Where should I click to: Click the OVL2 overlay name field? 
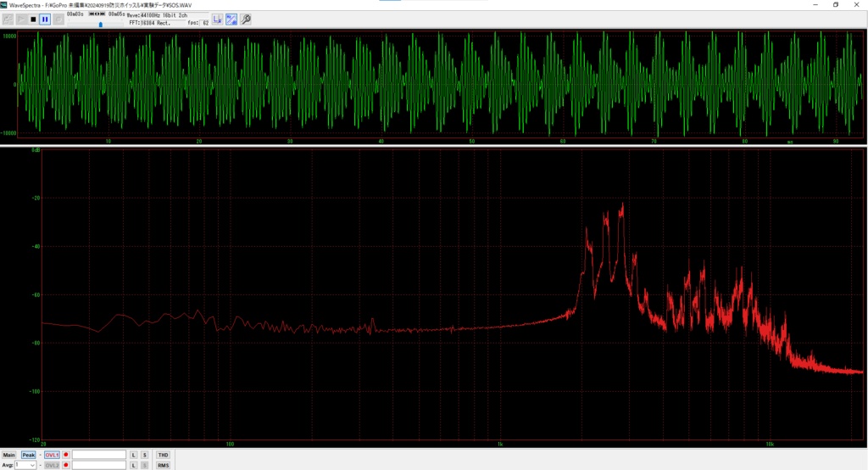[x=99, y=465]
